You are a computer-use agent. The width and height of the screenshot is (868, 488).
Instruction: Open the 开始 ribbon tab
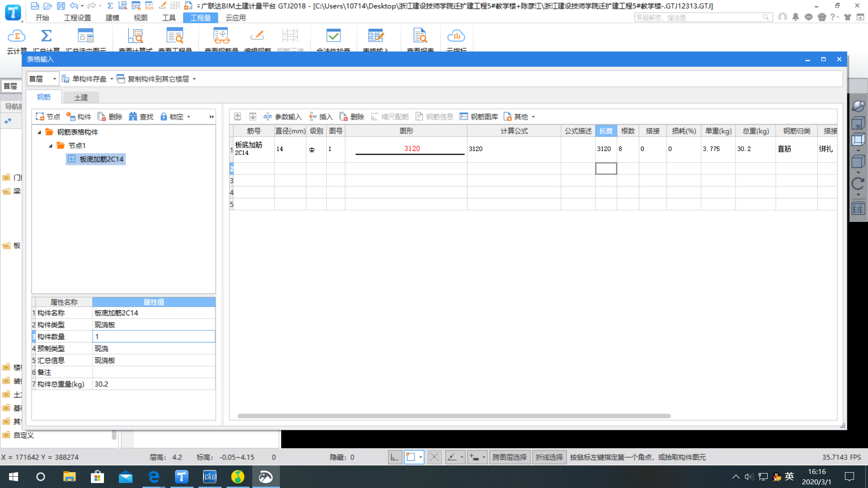point(42,18)
